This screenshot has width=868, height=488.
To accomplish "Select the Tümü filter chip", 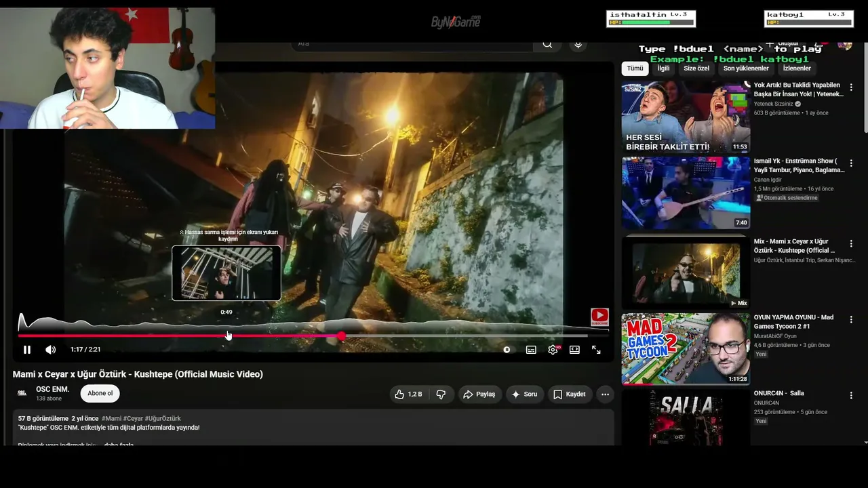I will [635, 68].
